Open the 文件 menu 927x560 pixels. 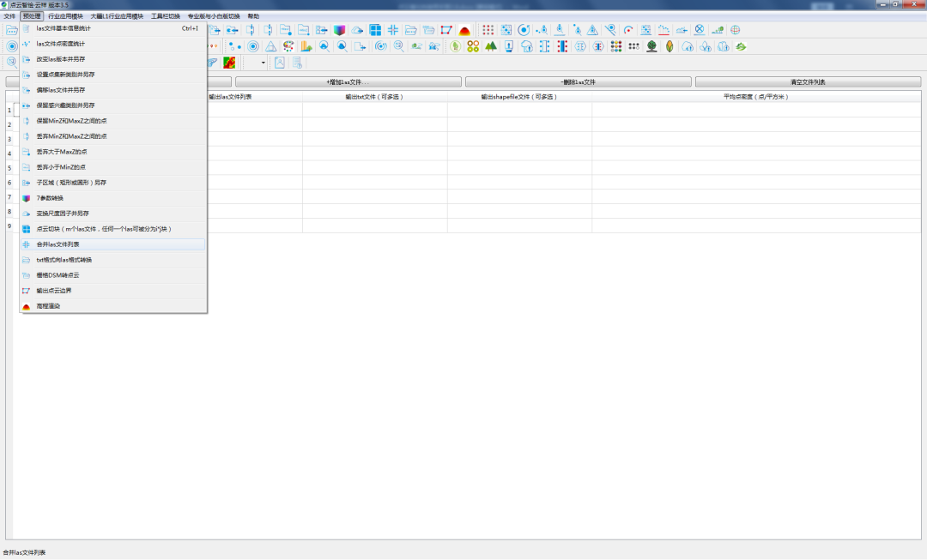click(9, 16)
